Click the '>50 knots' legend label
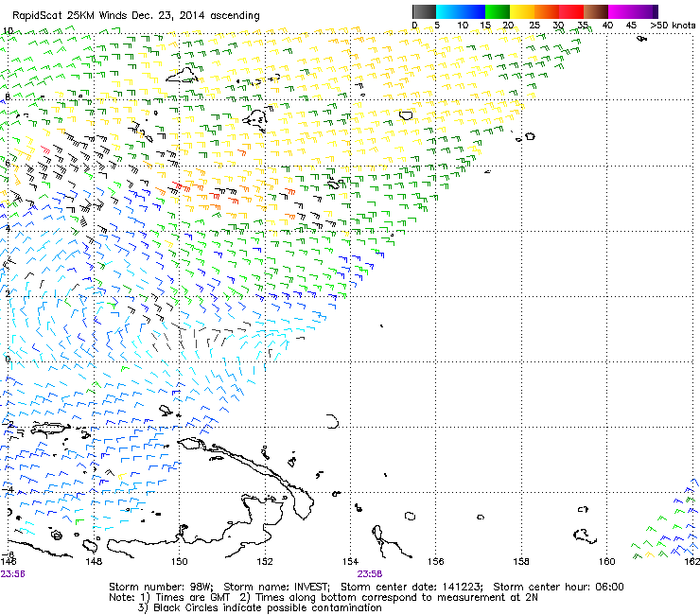The width and height of the screenshot is (700, 615). pyautogui.click(x=673, y=26)
